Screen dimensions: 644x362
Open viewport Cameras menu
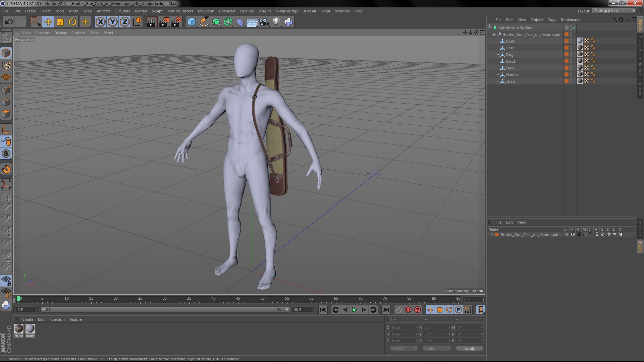(42, 33)
